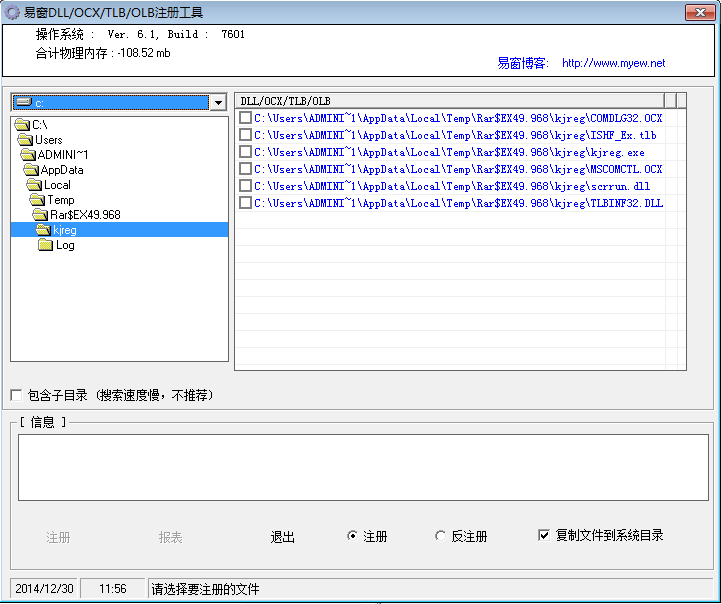The height and width of the screenshot is (604, 721).
Task: Click the Users folder icon
Action: click(x=25, y=140)
